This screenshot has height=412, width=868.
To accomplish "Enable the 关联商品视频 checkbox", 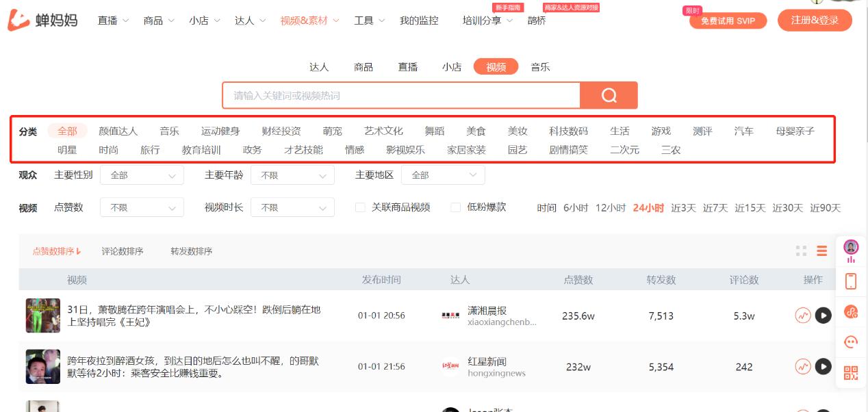I will (361, 207).
